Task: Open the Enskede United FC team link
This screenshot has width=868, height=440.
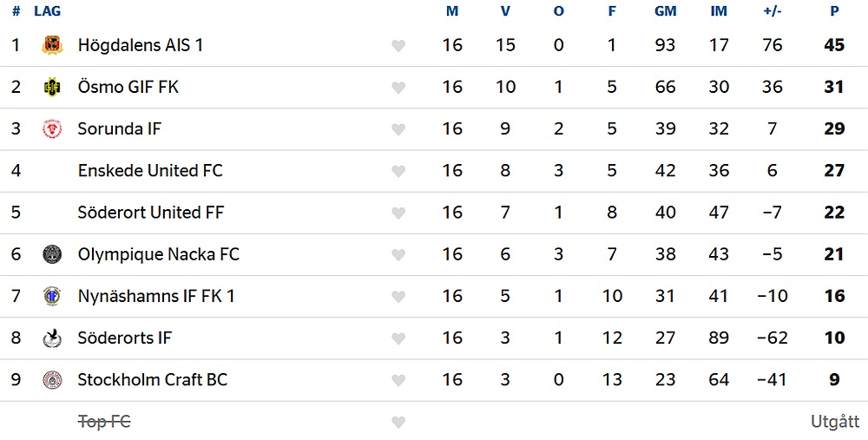Action: (x=149, y=170)
